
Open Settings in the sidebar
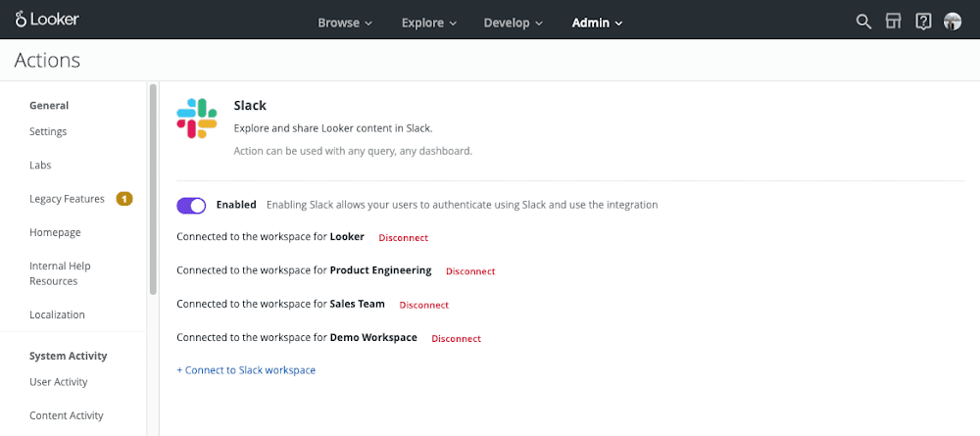point(48,132)
